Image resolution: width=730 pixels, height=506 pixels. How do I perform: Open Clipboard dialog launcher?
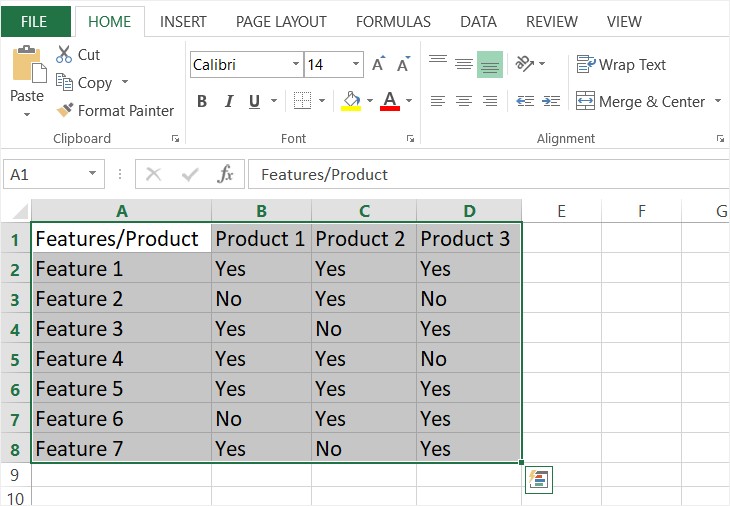176,138
